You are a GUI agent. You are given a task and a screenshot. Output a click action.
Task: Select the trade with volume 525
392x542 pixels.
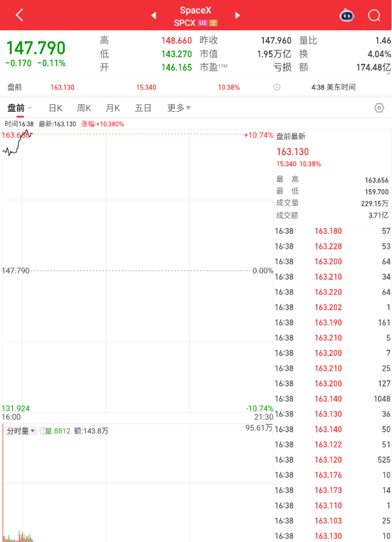tap(332, 460)
